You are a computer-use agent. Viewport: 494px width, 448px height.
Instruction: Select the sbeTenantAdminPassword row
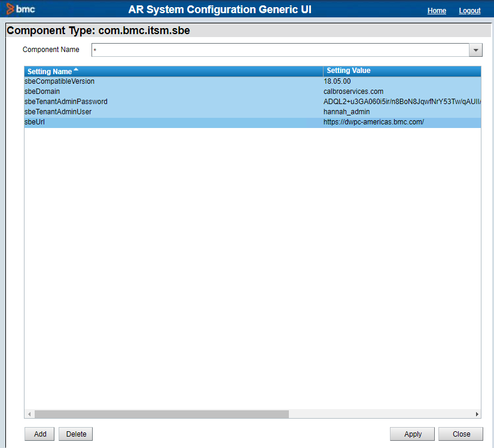tap(66, 102)
